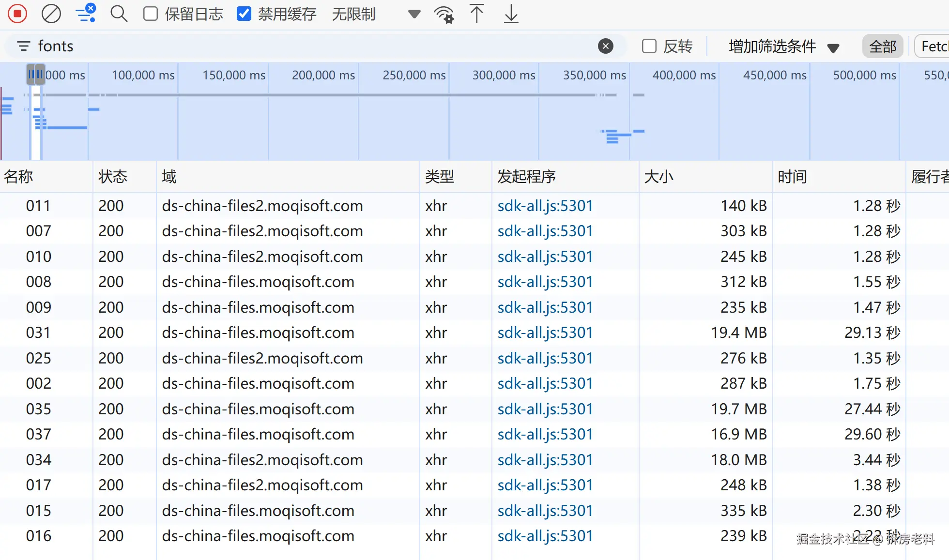Clear the fonts filter with the X icon
The height and width of the screenshot is (560, 949).
[605, 46]
